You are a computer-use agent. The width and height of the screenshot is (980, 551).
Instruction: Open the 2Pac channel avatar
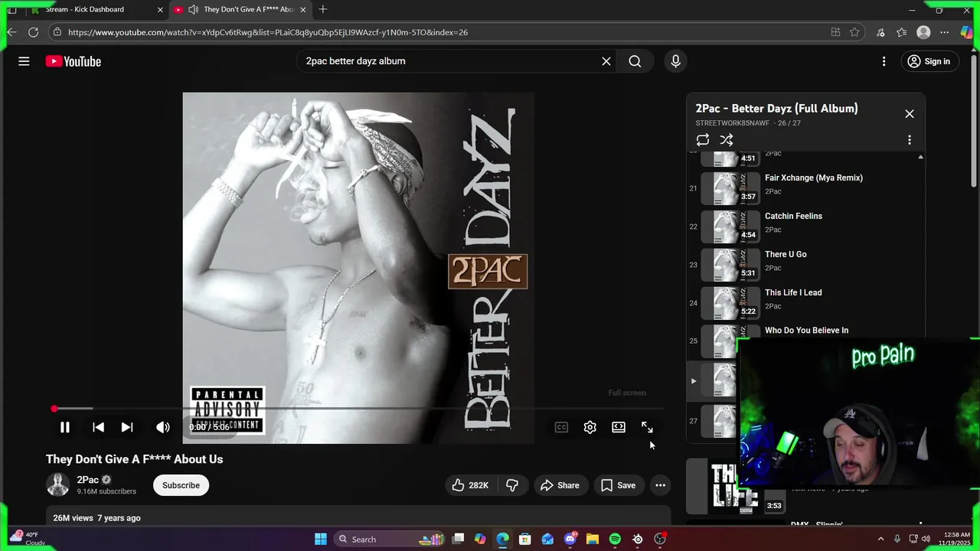coord(57,485)
